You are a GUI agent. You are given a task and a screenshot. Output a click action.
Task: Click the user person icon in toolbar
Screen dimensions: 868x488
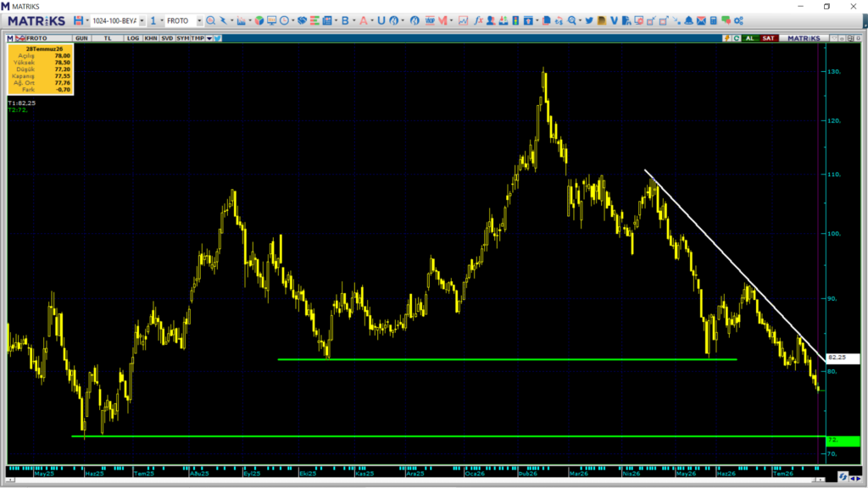click(x=491, y=20)
